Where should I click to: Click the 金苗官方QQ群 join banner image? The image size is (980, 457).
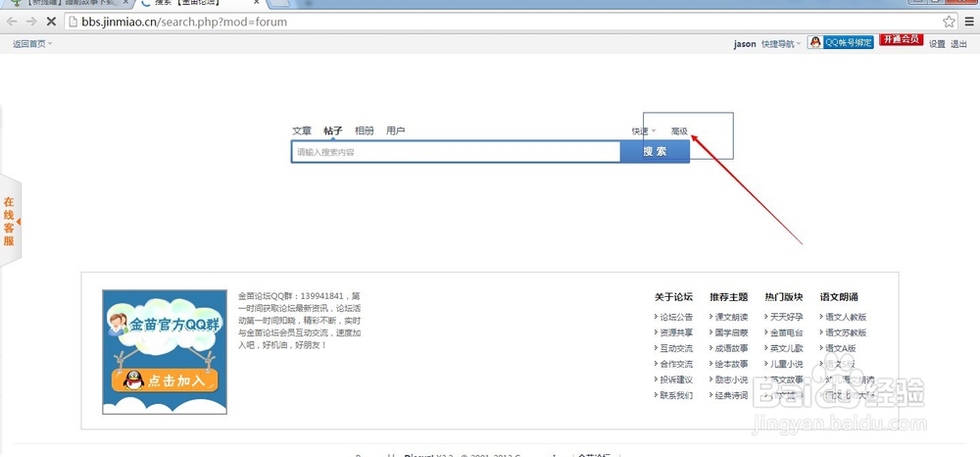(165, 352)
